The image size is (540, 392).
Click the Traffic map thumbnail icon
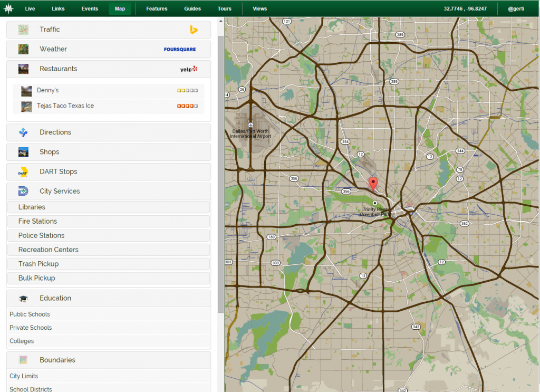tap(23, 30)
